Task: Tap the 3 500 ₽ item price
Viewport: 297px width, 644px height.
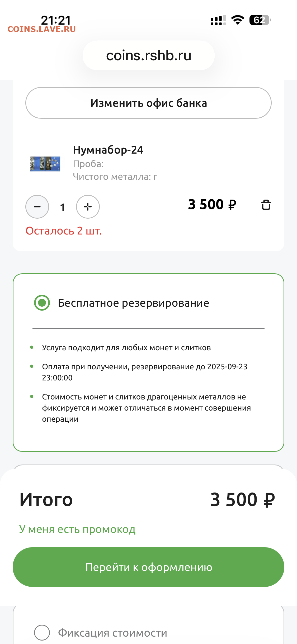Action: (x=212, y=204)
